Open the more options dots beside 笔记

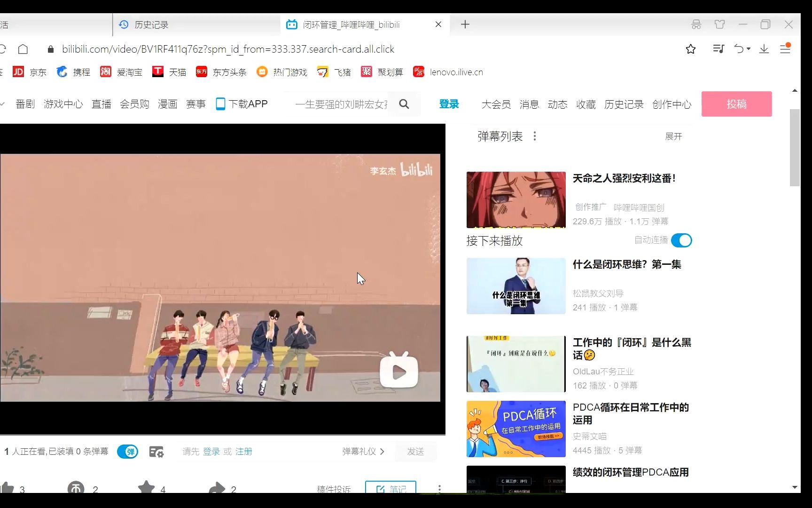click(439, 489)
